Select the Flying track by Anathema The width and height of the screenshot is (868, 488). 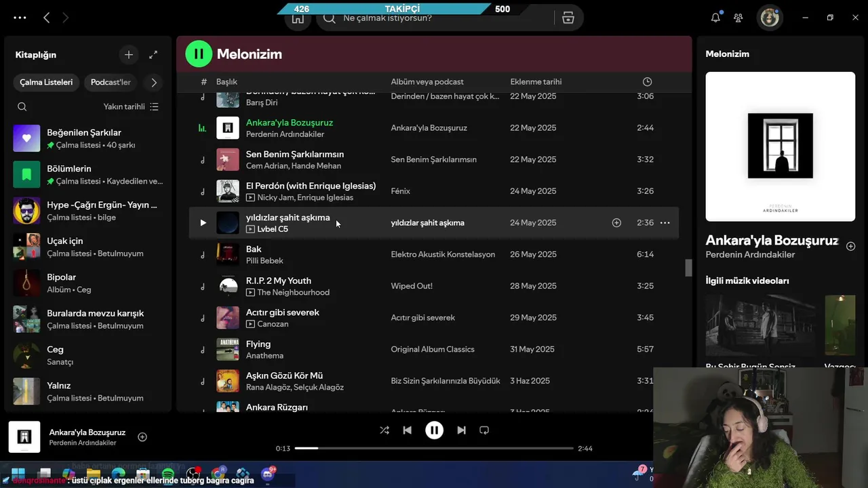(x=434, y=349)
